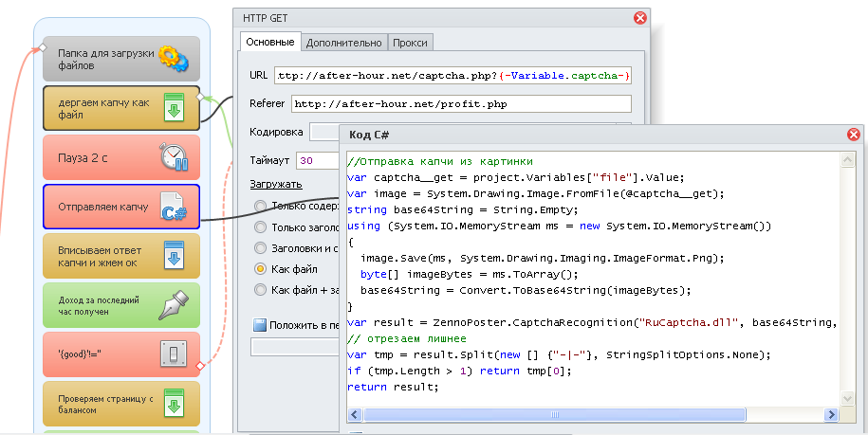Select the Вписываем ответ капчи и жмем ок block

tap(121, 256)
